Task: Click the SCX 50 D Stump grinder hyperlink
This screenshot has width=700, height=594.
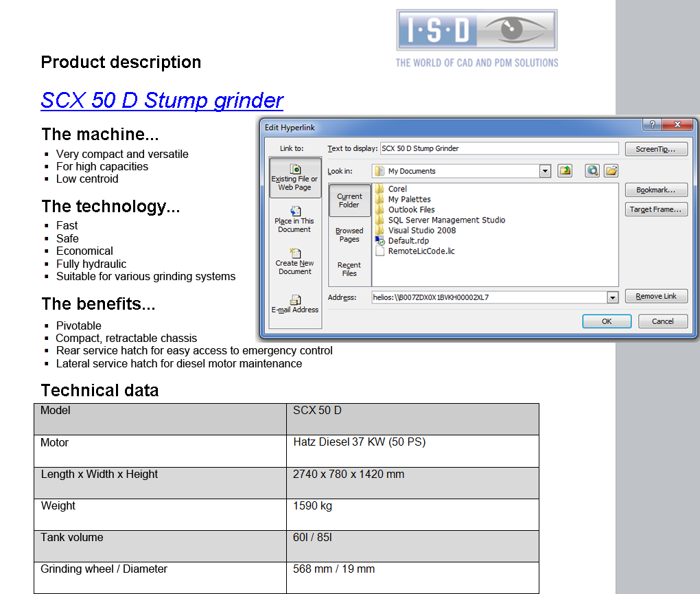Action: [x=162, y=100]
